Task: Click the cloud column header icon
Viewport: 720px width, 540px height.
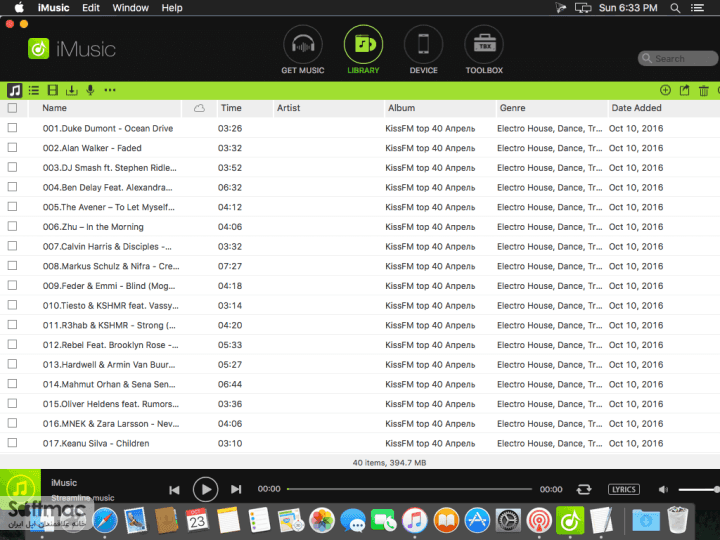Action: (199, 108)
